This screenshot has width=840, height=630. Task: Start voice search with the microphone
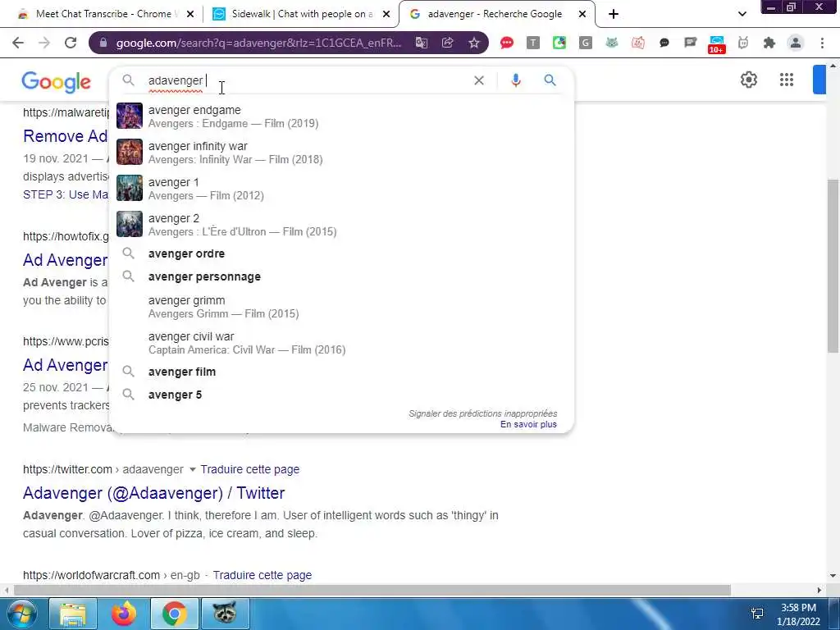516,80
